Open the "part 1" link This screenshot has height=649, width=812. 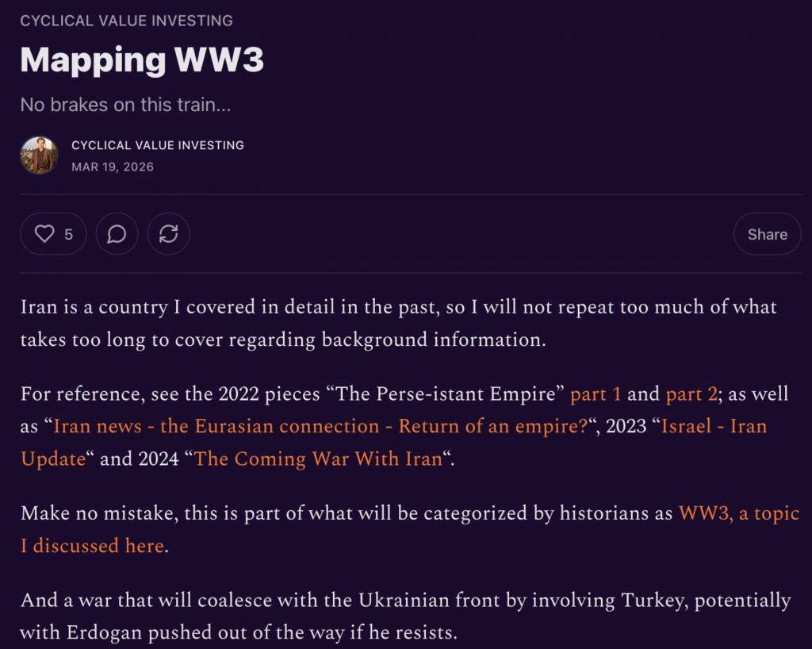(596, 394)
